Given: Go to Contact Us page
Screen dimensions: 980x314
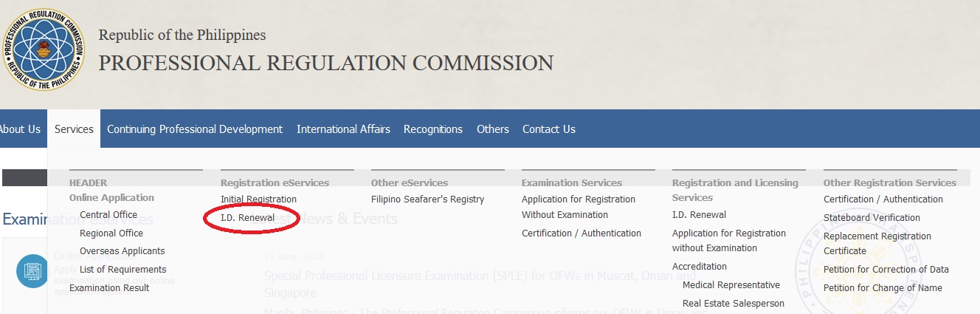Looking at the screenshot, I should [x=549, y=129].
